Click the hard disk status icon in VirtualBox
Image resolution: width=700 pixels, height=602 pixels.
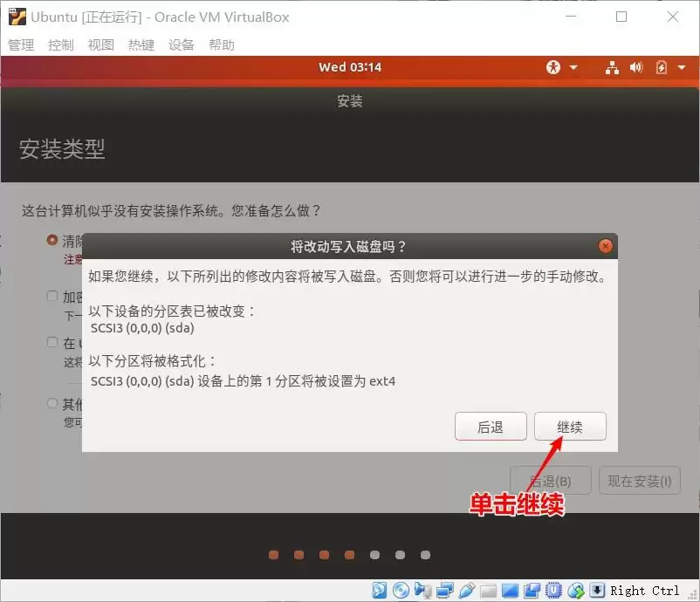[x=379, y=591]
